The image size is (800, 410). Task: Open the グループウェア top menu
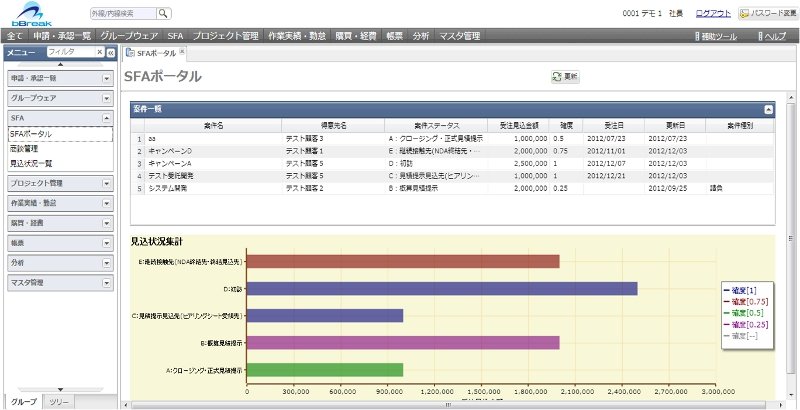pos(129,36)
